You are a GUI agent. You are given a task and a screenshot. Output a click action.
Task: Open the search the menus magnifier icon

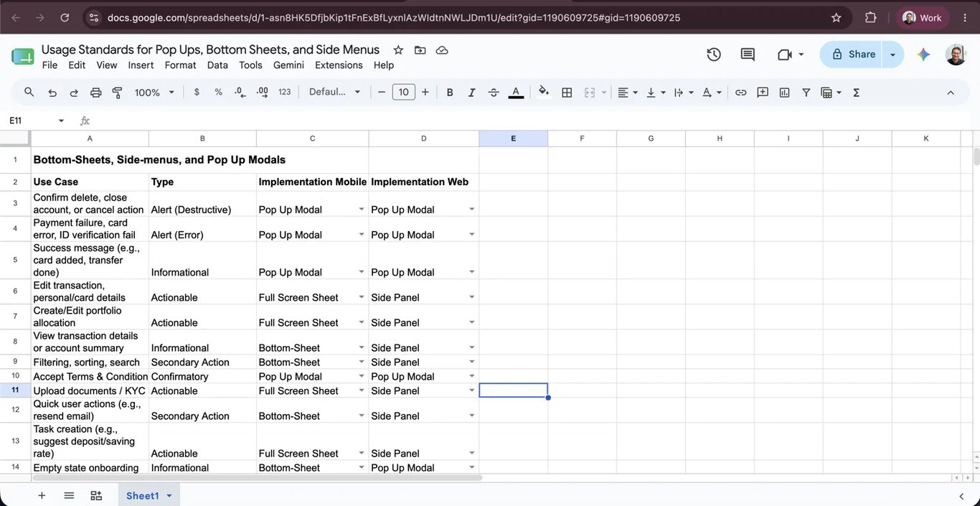click(29, 92)
